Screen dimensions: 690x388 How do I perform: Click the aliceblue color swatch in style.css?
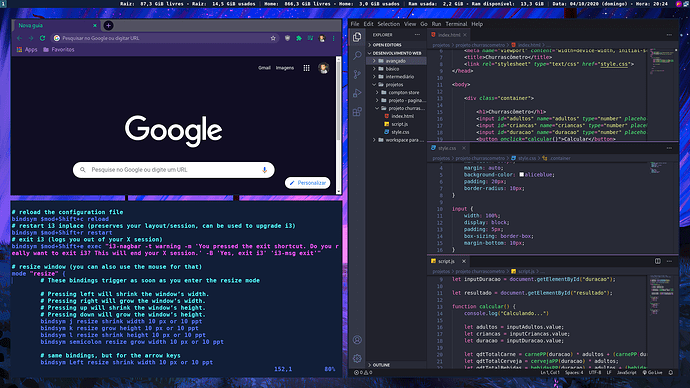521,175
